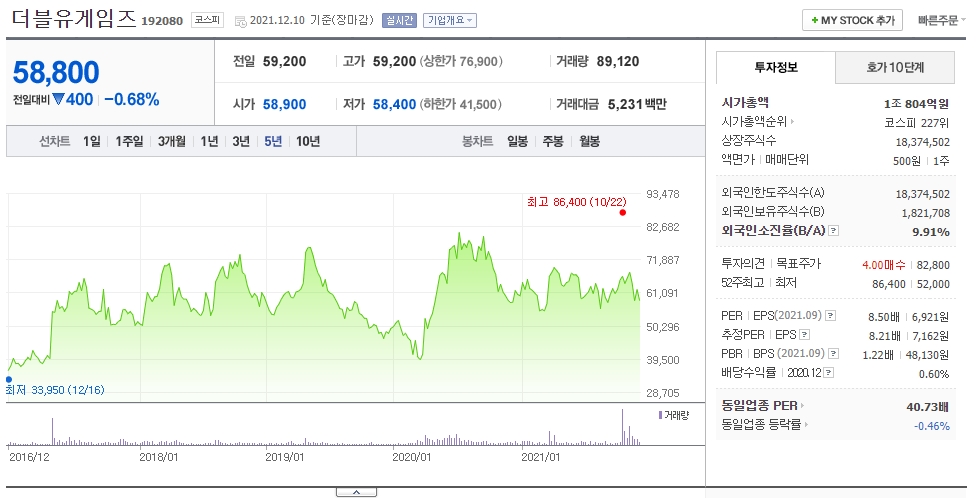Click the 4.00매수 opinion value

(883, 265)
